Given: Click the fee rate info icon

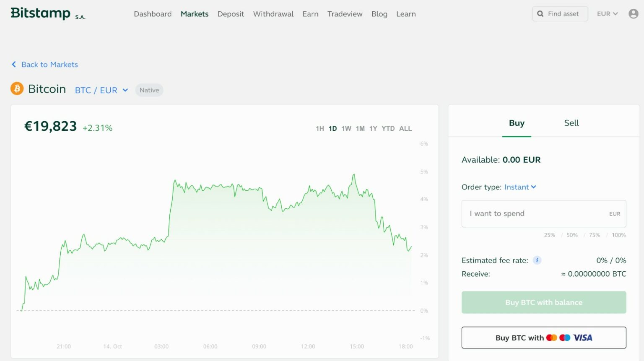Looking at the screenshot, I should 537,260.
